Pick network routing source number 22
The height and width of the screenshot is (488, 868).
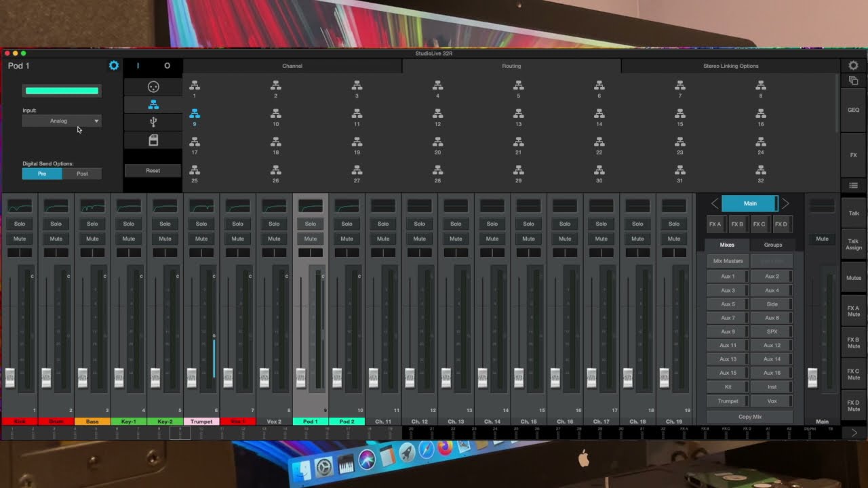tap(599, 146)
